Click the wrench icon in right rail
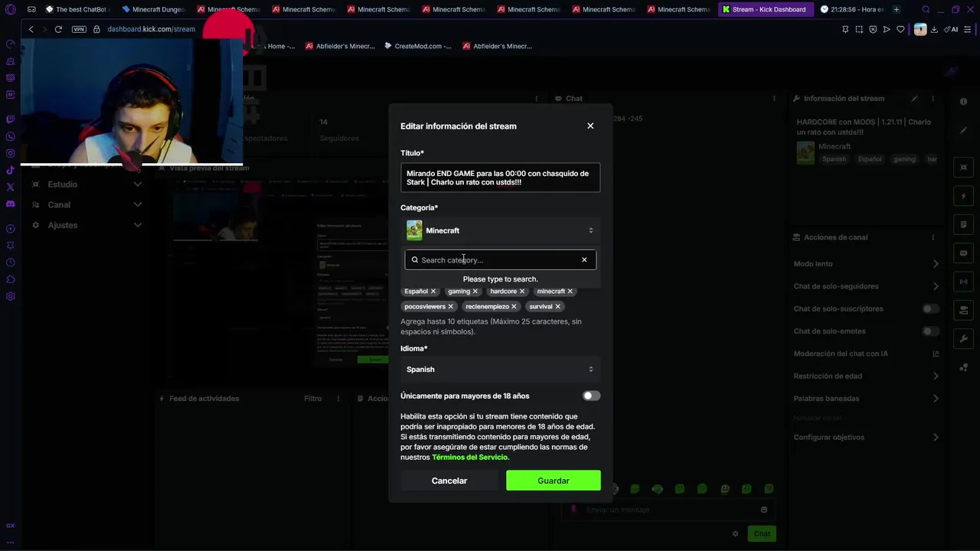Viewport: 980px width, 551px height. pos(963,338)
